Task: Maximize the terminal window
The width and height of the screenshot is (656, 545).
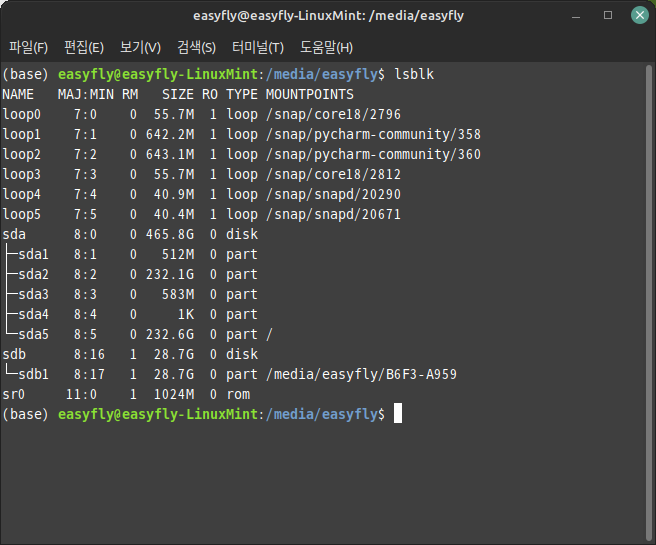Action: pos(608,15)
